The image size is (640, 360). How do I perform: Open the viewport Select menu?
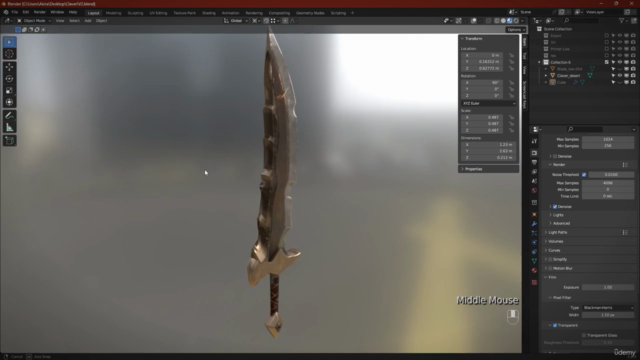[74, 20]
